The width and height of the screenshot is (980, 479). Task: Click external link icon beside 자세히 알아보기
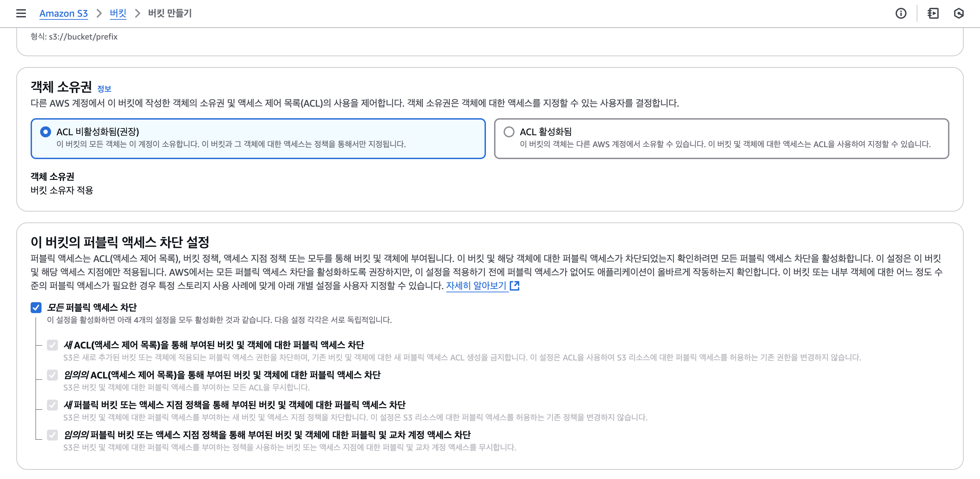514,285
